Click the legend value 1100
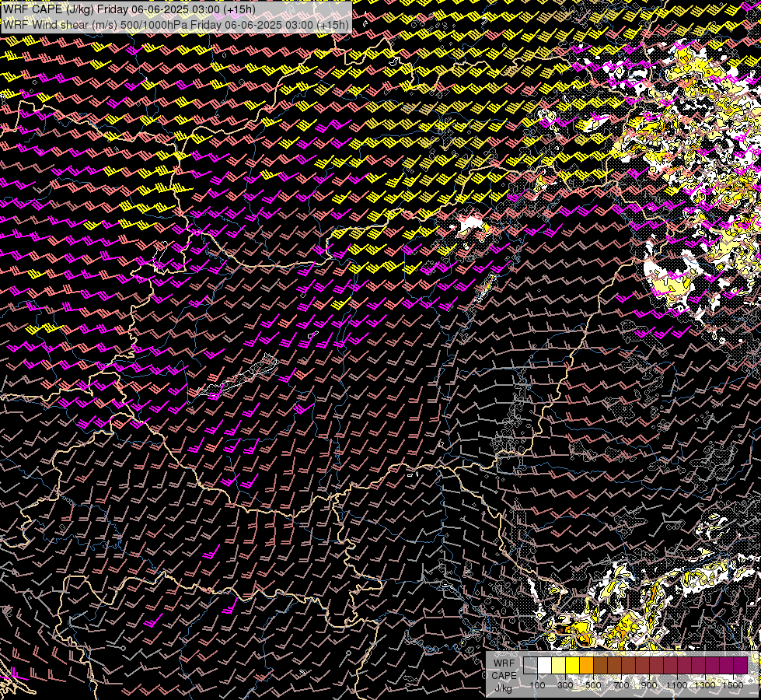This screenshot has width=761, height=700. (x=676, y=685)
